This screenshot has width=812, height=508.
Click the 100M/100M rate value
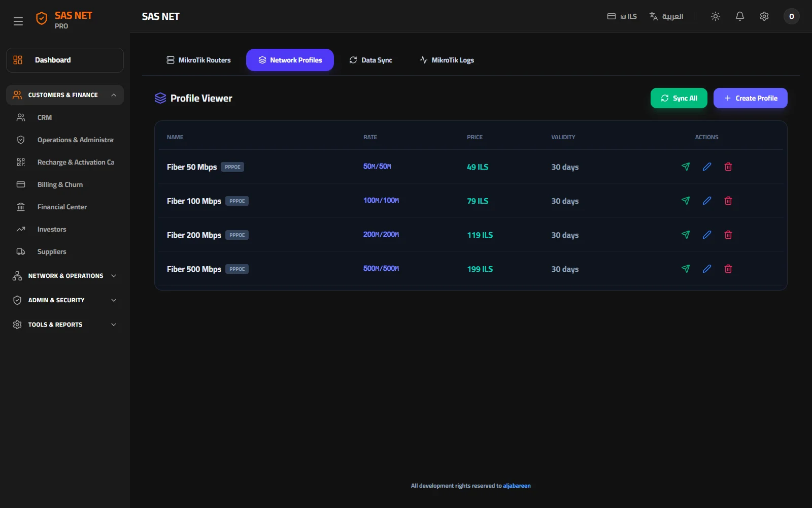[381, 201]
